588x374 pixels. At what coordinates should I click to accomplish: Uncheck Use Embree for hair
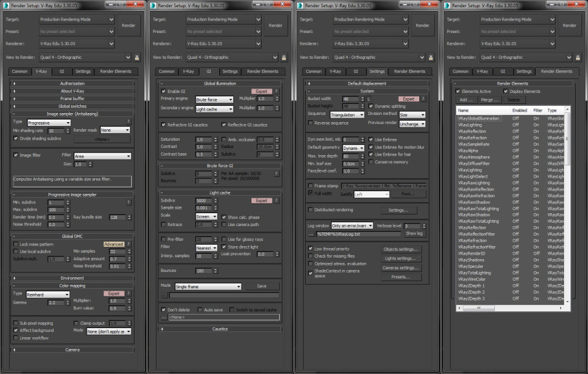coord(371,154)
